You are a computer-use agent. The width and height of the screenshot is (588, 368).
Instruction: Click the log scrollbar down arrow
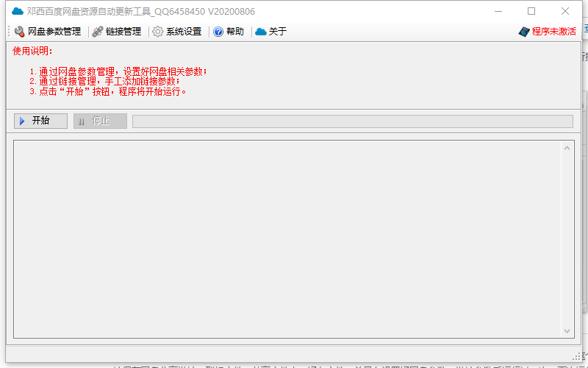[x=567, y=330]
